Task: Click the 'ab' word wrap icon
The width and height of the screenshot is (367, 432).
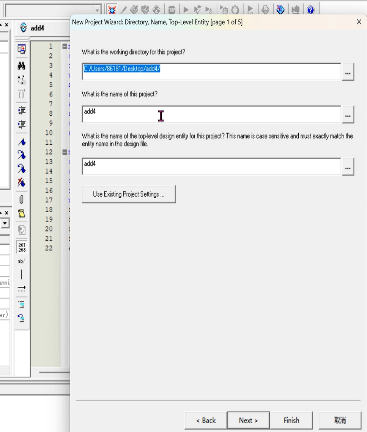Action: 21,261
